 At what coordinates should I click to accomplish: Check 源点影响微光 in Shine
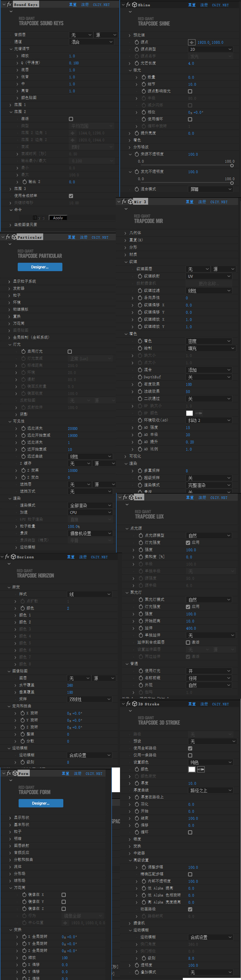(x=190, y=91)
